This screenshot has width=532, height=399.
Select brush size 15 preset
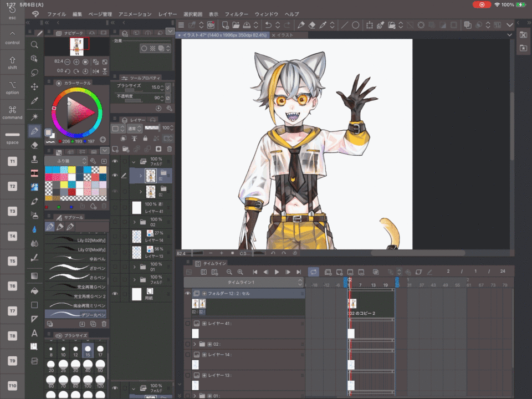pos(88,351)
